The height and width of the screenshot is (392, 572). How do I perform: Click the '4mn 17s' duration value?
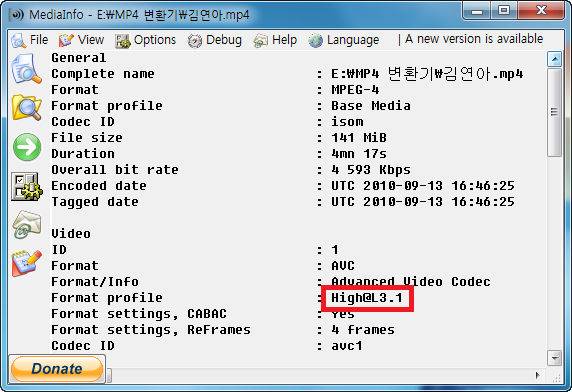click(x=359, y=154)
